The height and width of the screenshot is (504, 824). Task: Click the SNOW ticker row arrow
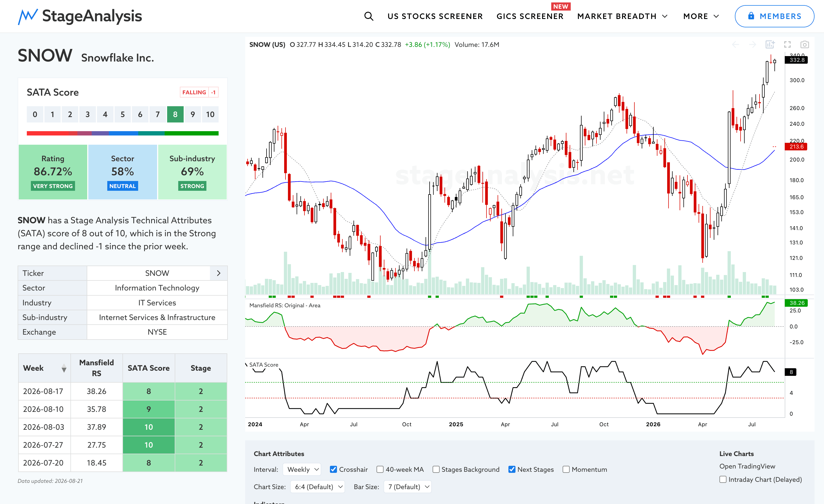[219, 273]
